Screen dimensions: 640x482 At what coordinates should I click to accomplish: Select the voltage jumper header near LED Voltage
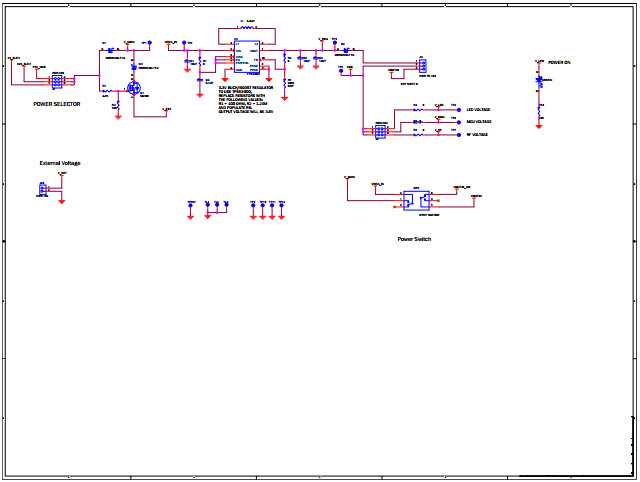(381, 131)
